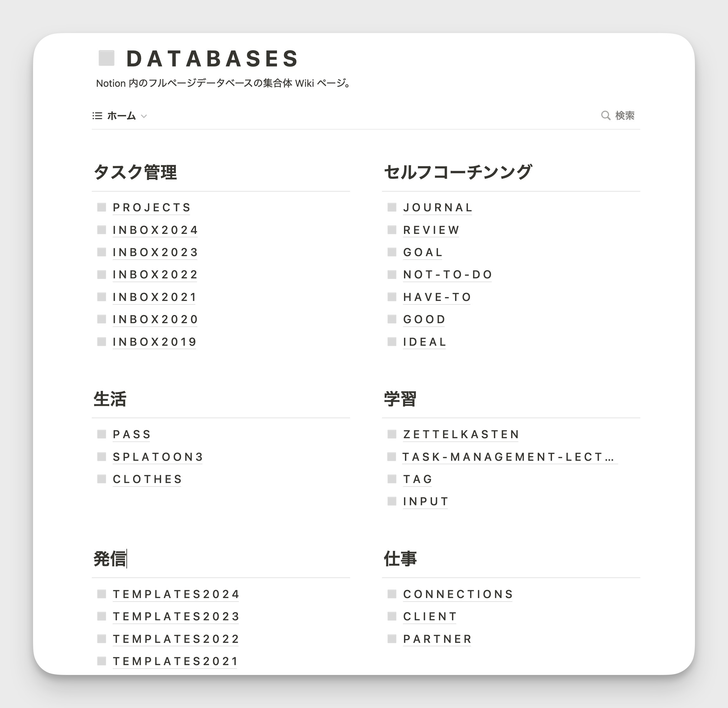Click the icon beside TEMPLATES2024

(102, 594)
